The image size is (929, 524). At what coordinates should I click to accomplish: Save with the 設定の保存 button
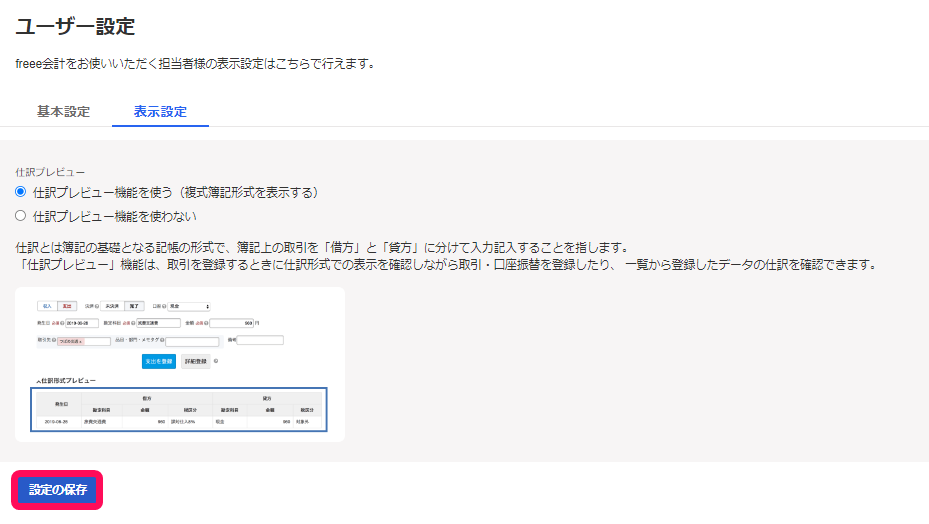point(57,490)
